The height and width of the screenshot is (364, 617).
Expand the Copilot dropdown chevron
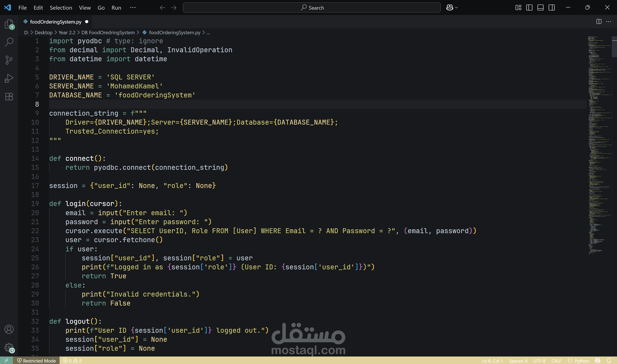(x=456, y=8)
